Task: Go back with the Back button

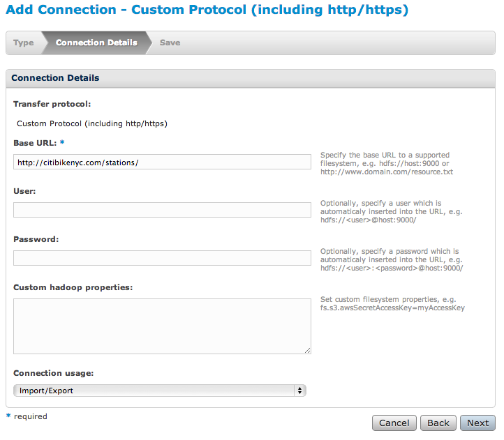Action: [x=438, y=423]
